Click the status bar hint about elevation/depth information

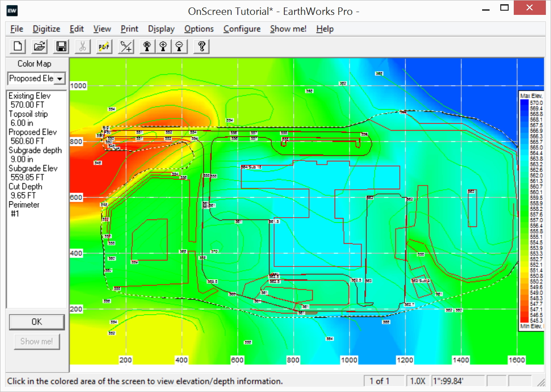pos(145,381)
